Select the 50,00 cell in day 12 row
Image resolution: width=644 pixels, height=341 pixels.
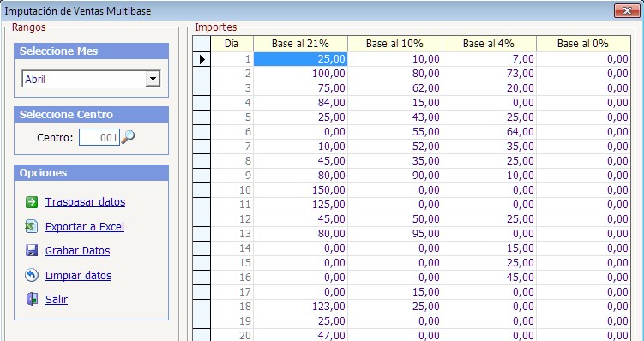(x=394, y=219)
